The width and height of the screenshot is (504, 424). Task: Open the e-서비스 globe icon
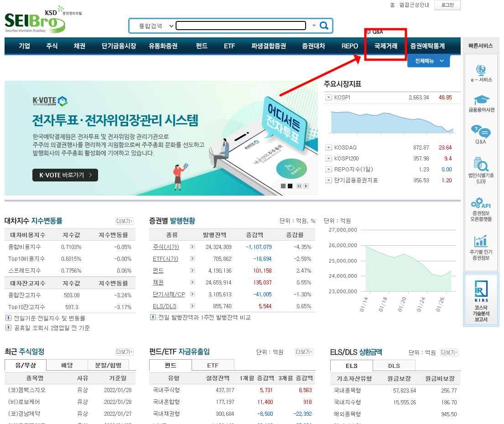coord(481,69)
